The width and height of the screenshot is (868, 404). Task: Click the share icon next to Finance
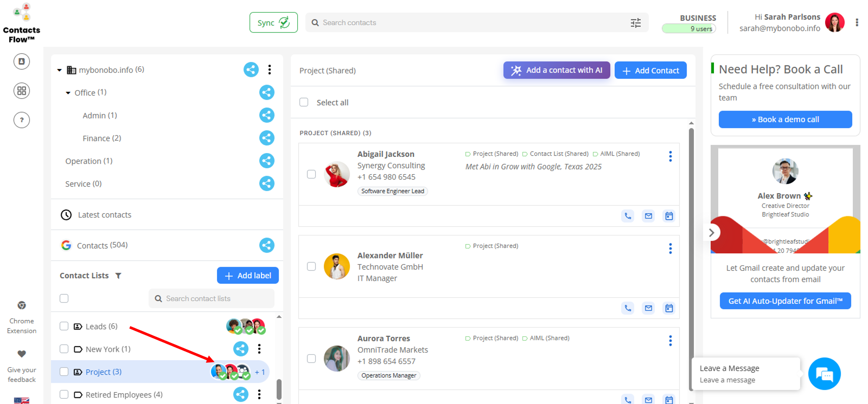pos(266,138)
